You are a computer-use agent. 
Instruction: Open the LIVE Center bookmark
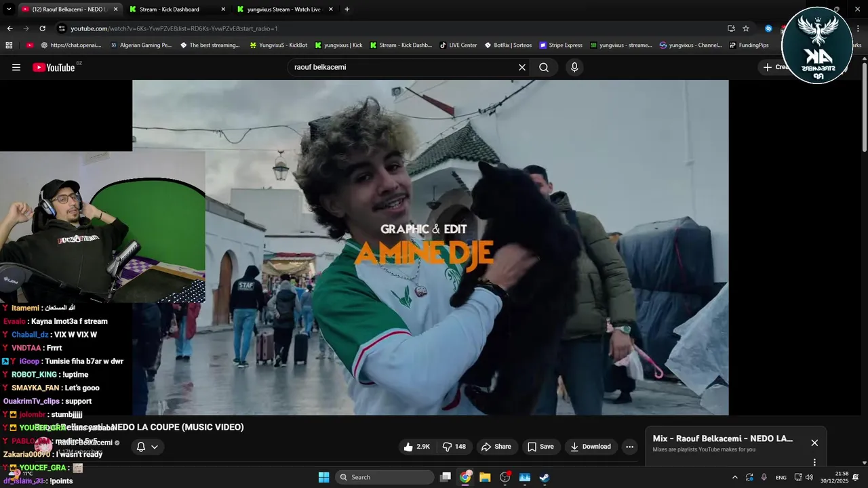click(x=458, y=45)
